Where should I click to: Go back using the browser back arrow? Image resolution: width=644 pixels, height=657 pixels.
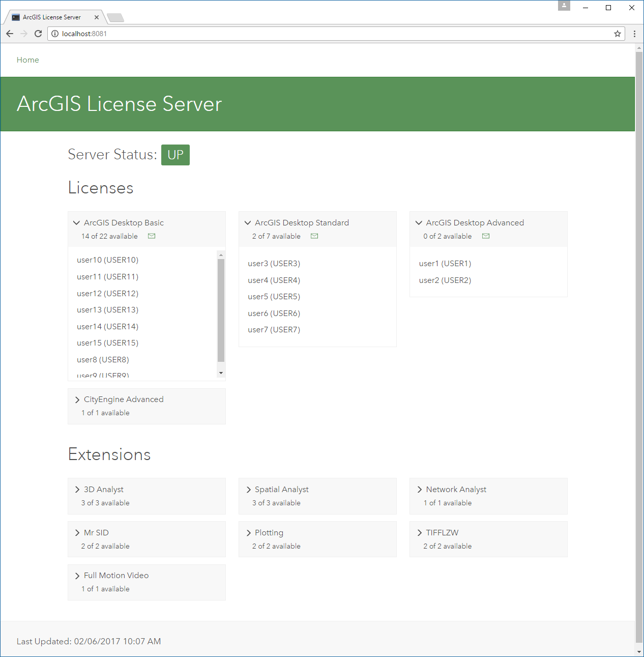pyautogui.click(x=10, y=34)
